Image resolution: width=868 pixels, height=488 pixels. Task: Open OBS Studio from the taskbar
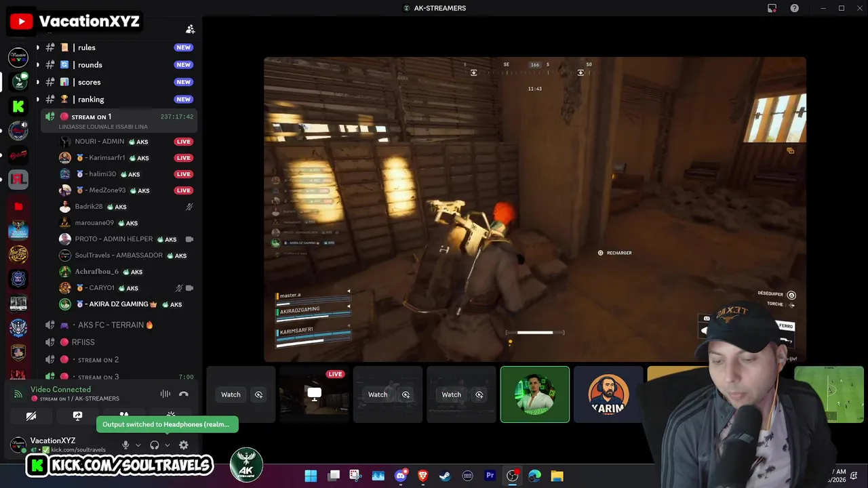point(513,476)
